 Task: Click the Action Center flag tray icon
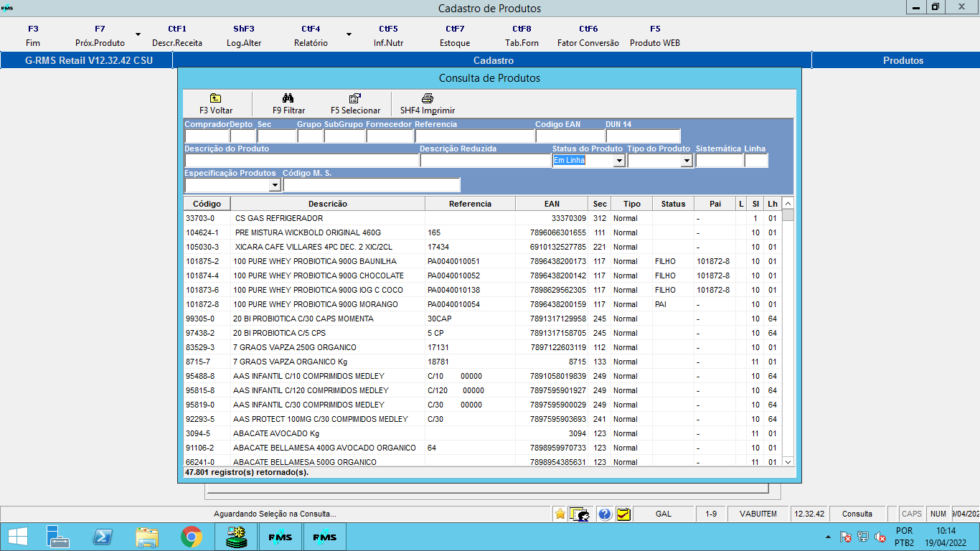pos(846,537)
